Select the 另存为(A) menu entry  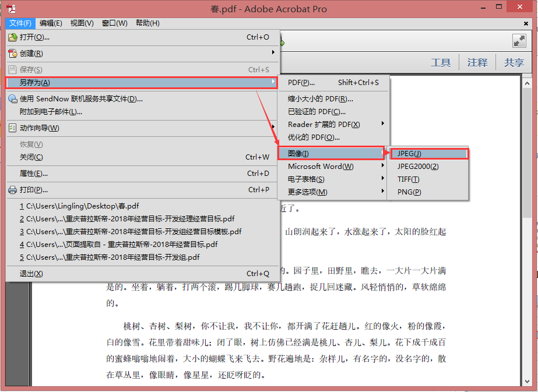point(142,83)
